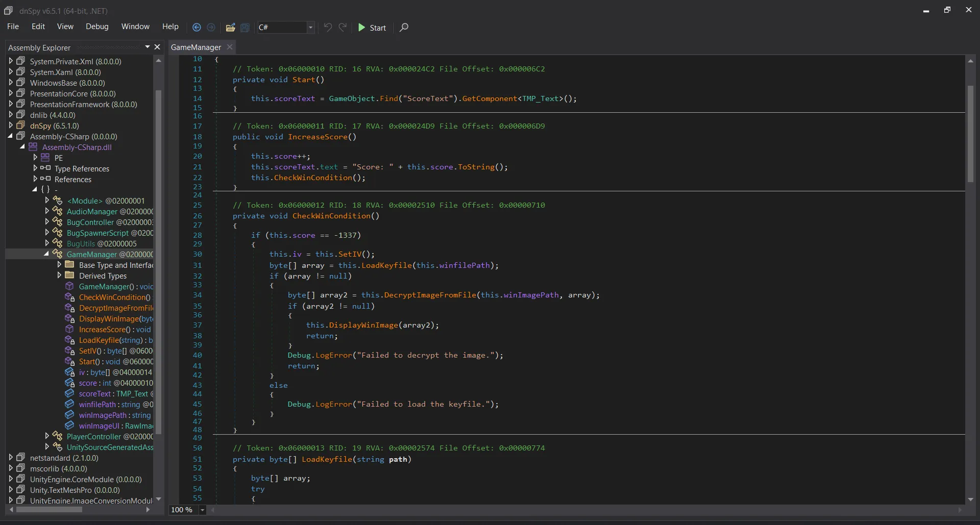Open the Window menu
Viewport: 980px width, 525px height.
click(x=135, y=27)
